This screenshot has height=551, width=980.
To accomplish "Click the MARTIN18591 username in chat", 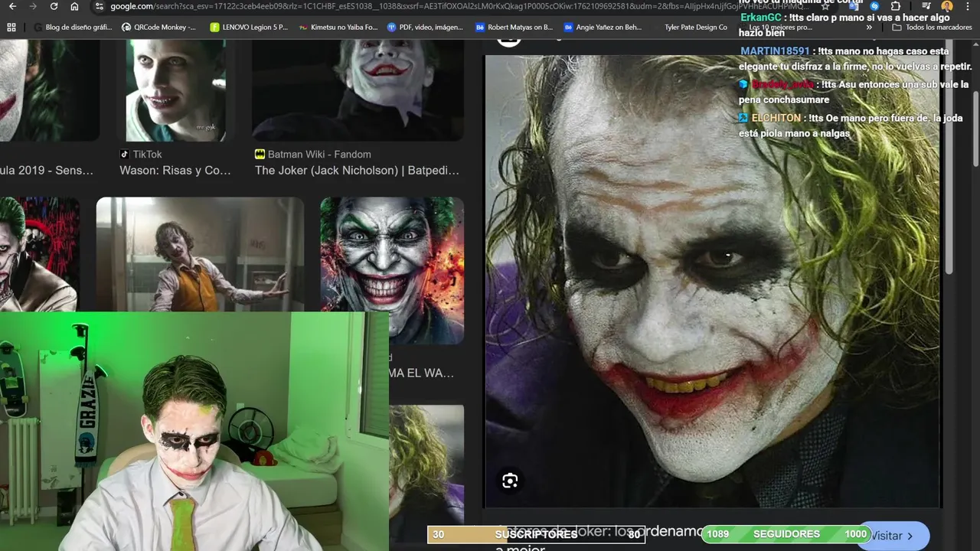I will point(775,51).
